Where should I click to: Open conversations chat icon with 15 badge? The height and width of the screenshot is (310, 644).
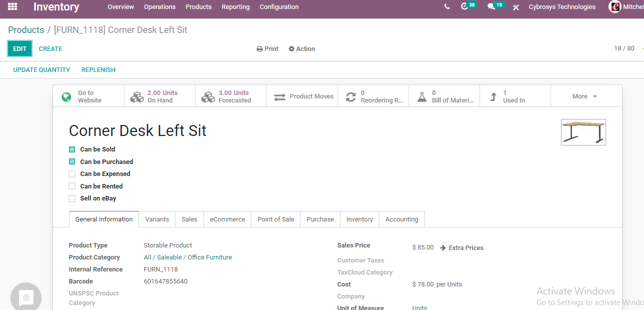pos(491,7)
